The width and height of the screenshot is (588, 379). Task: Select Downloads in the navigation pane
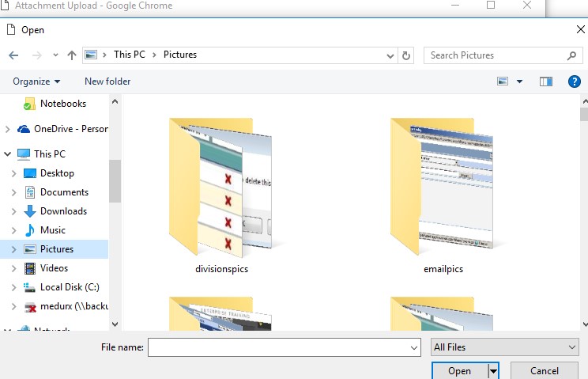coord(63,211)
